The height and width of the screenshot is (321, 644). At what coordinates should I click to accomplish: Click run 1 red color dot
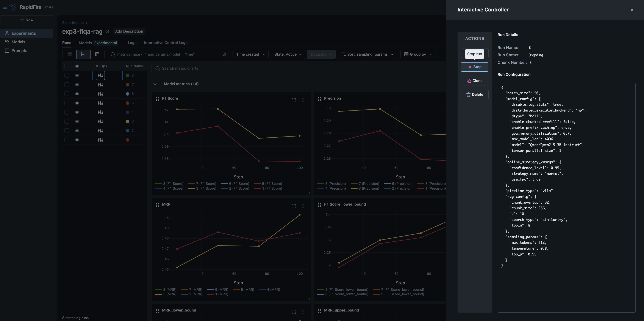point(128,140)
